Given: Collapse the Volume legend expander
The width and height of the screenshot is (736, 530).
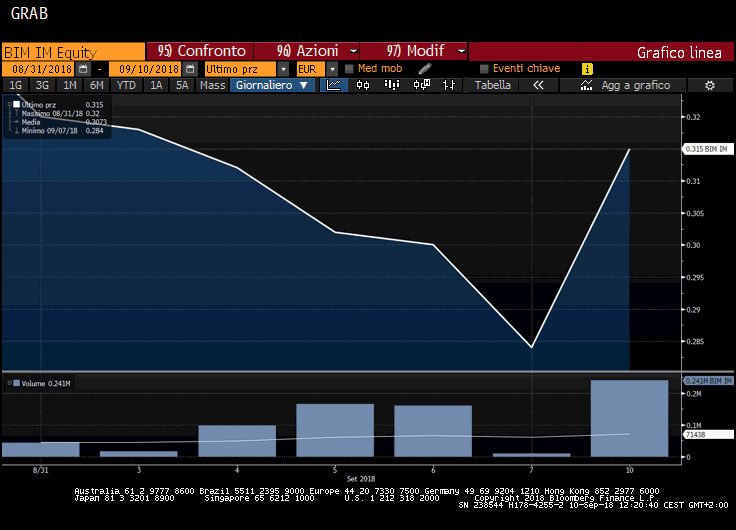Looking at the screenshot, I should (9, 383).
